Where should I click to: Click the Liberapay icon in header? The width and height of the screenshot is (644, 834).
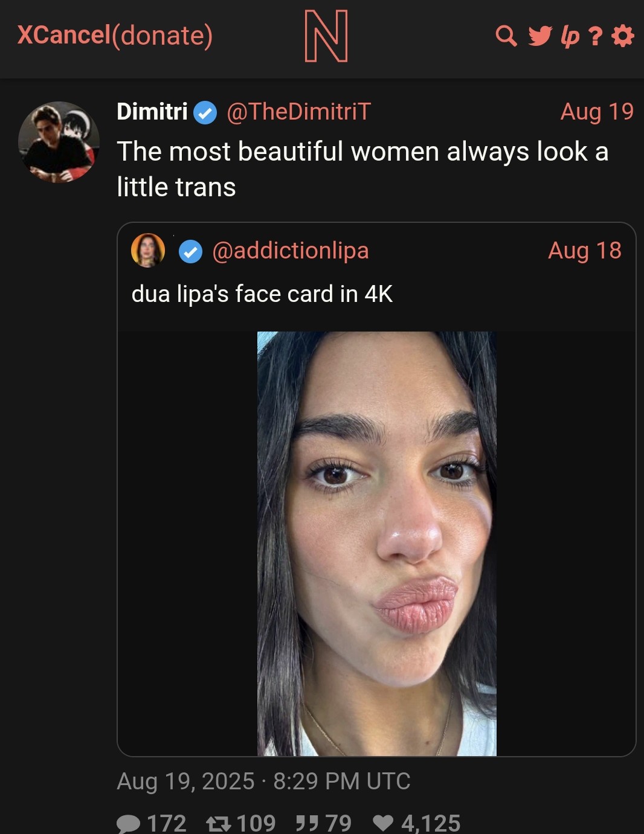pos(570,36)
